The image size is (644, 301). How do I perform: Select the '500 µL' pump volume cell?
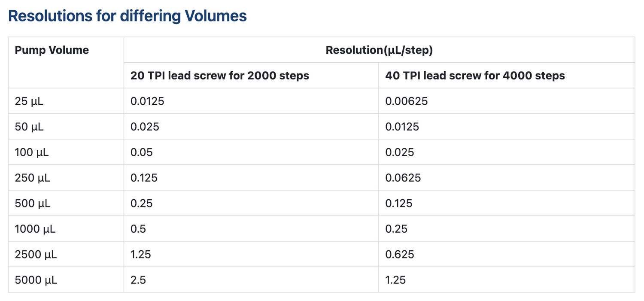[32, 204]
